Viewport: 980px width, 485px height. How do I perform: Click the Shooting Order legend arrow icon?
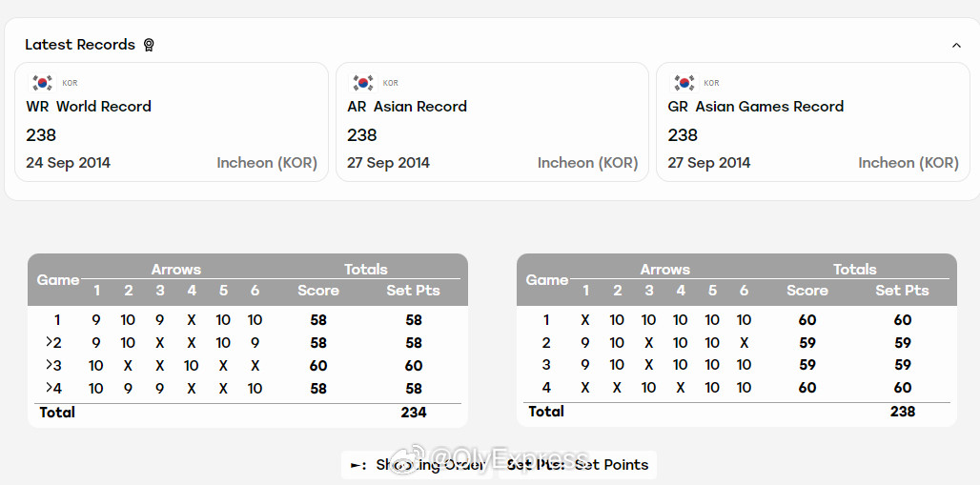pos(358,465)
